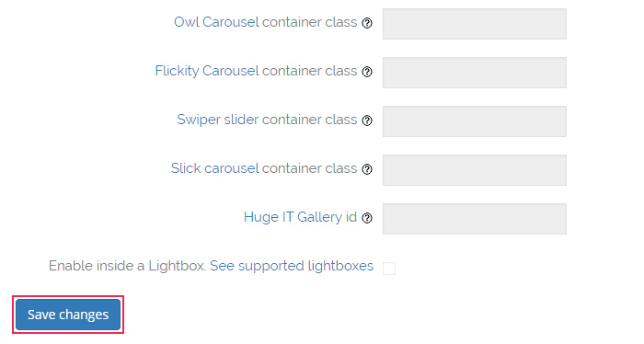The height and width of the screenshot is (344, 644).
Task: Click the Huge IT Gallery id label text
Action: point(300,217)
